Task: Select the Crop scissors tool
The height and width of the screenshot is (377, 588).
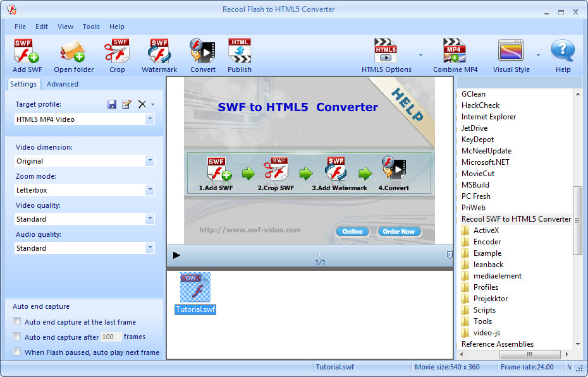Action: [x=117, y=51]
